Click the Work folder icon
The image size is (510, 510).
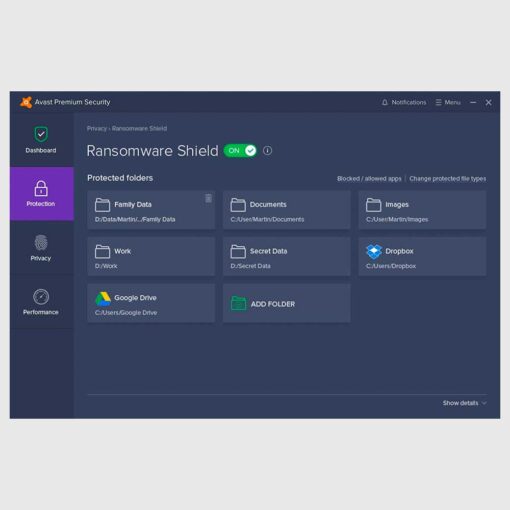[x=102, y=252]
